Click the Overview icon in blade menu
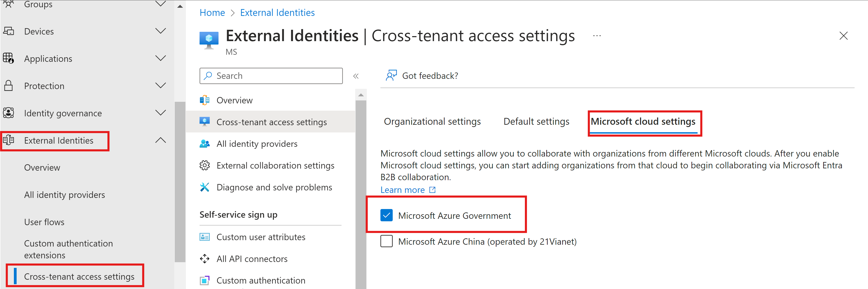This screenshot has height=289, width=868. click(x=205, y=100)
